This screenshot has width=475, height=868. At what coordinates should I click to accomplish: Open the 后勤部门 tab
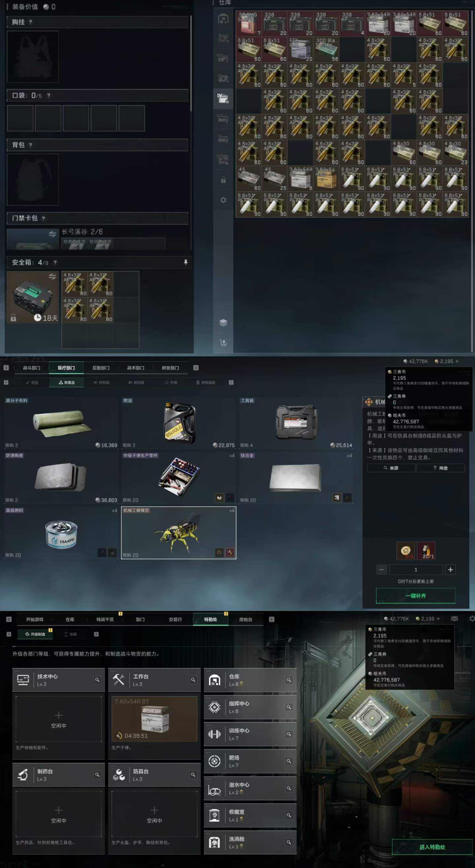click(101, 368)
